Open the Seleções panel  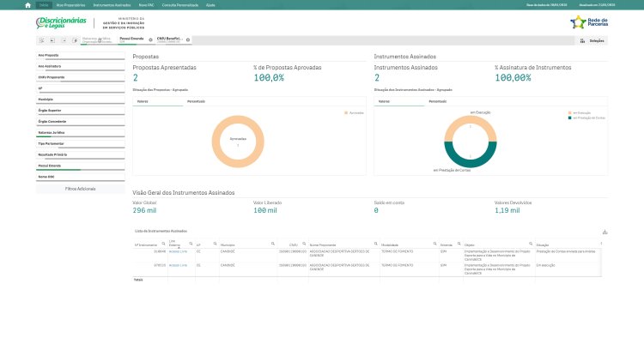[592, 40]
